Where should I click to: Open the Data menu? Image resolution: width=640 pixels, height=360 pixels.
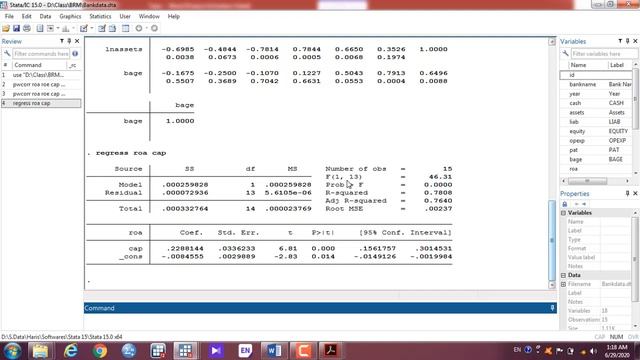point(45,16)
